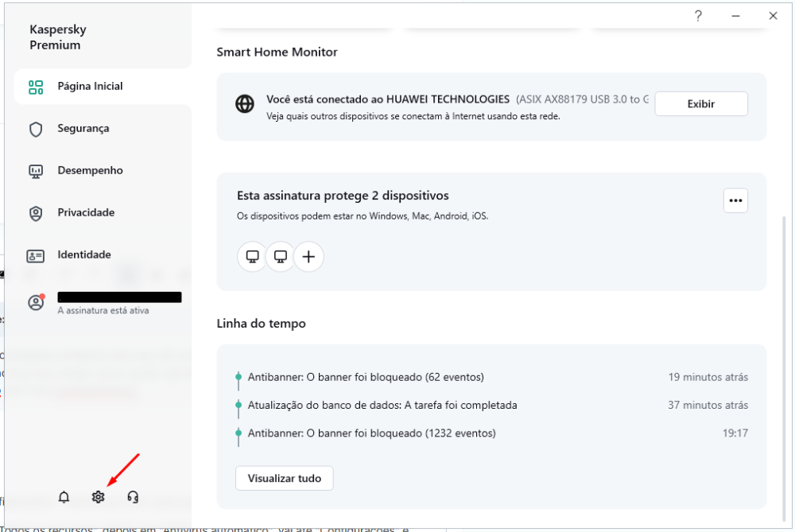Click the HUAWEI TECHNOLOGIES connection text
Screen dimensions: 795x532
[x=388, y=99]
